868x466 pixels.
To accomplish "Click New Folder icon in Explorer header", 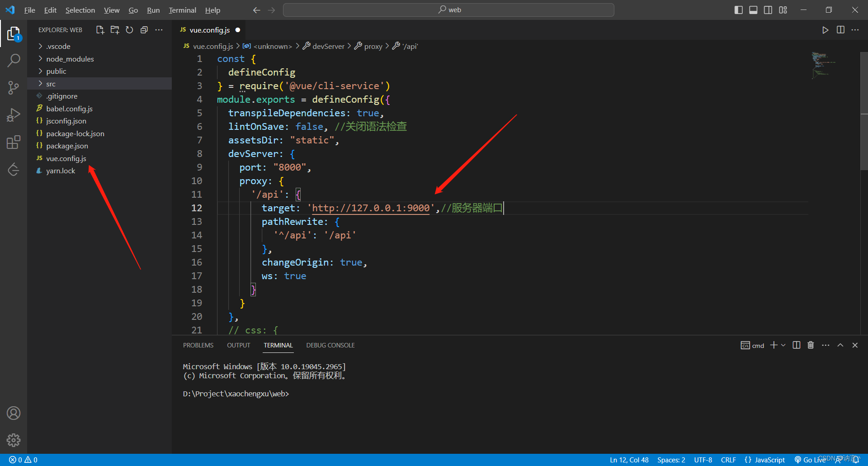I will tap(115, 30).
